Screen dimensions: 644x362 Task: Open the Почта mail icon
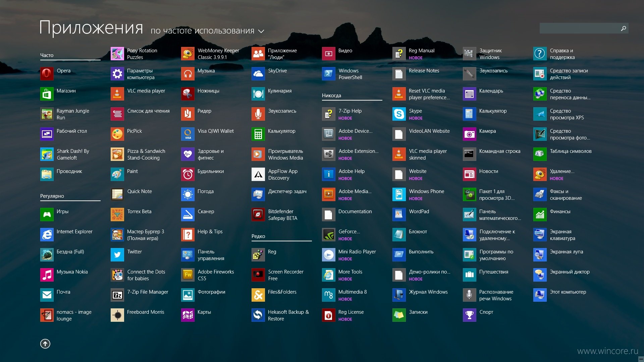pos(47,295)
